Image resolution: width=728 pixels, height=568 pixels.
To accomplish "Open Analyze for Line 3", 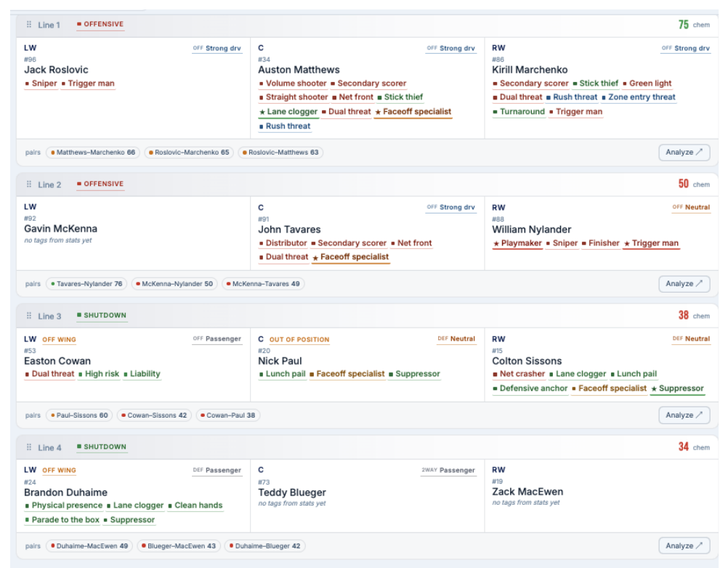I will click(684, 415).
